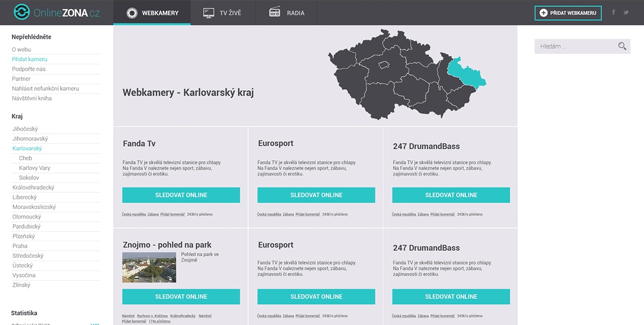Open the Přidat kameru sidebar link

(x=30, y=59)
